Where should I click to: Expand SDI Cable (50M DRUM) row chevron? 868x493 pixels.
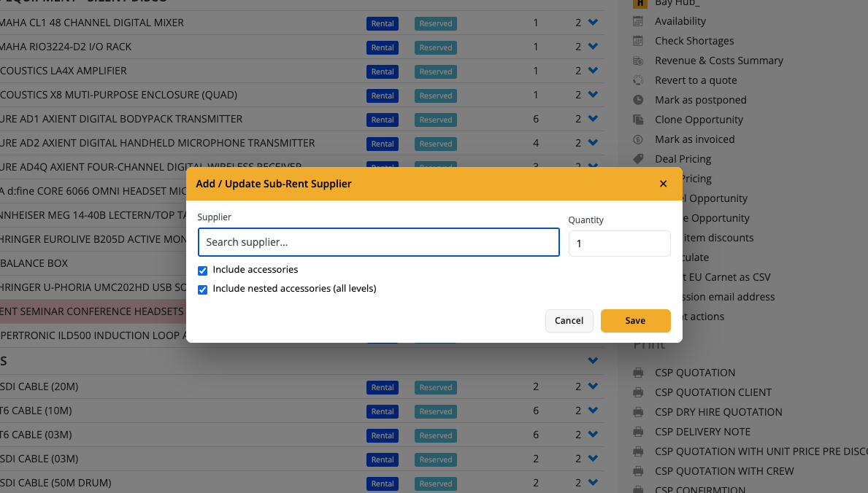pos(593,483)
